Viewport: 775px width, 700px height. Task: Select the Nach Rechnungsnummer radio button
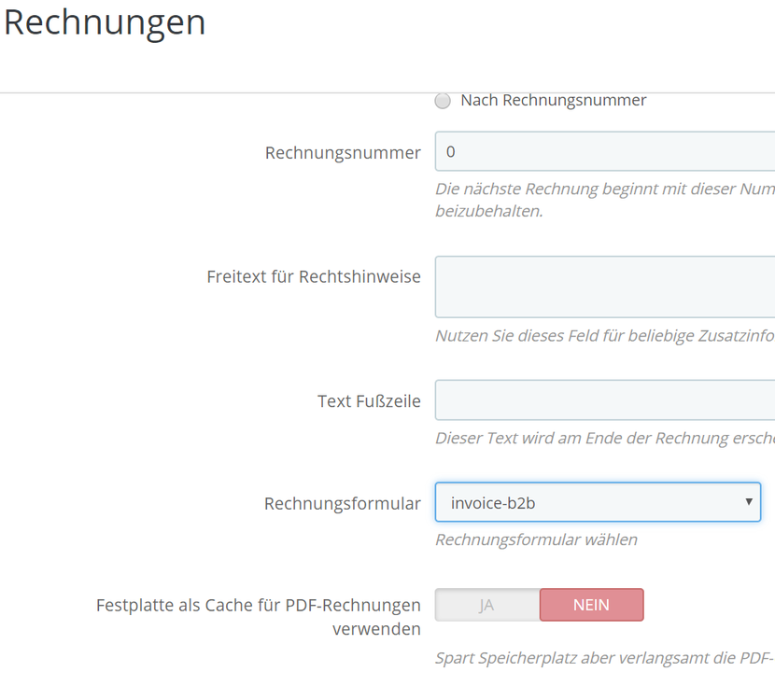click(x=443, y=101)
